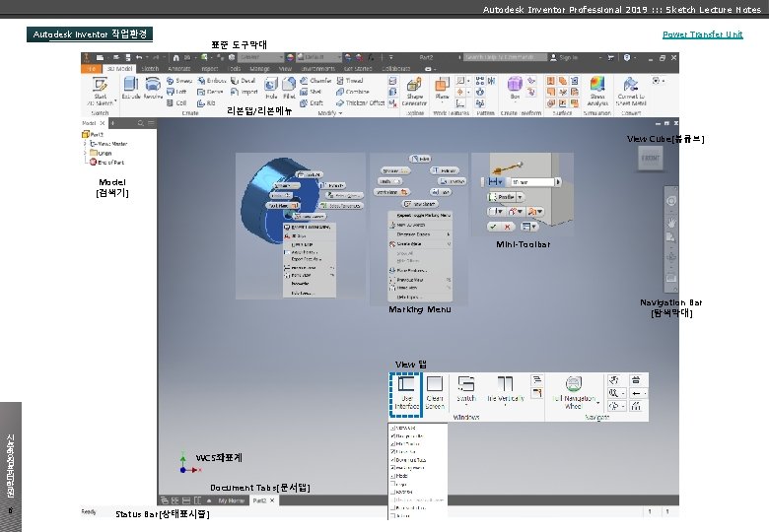Click the Undo arrow in quick access toolbar
769x532 pixels.
(x=139, y=57)
